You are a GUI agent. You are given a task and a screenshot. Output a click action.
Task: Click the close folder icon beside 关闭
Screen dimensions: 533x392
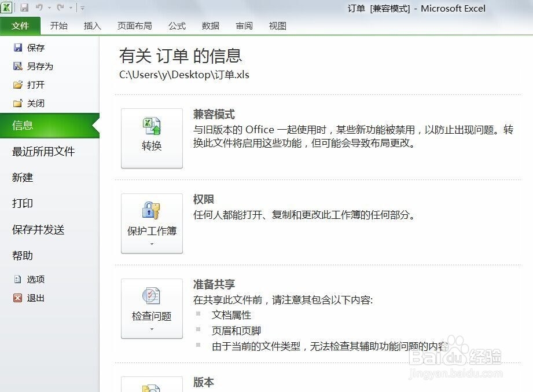18,103
